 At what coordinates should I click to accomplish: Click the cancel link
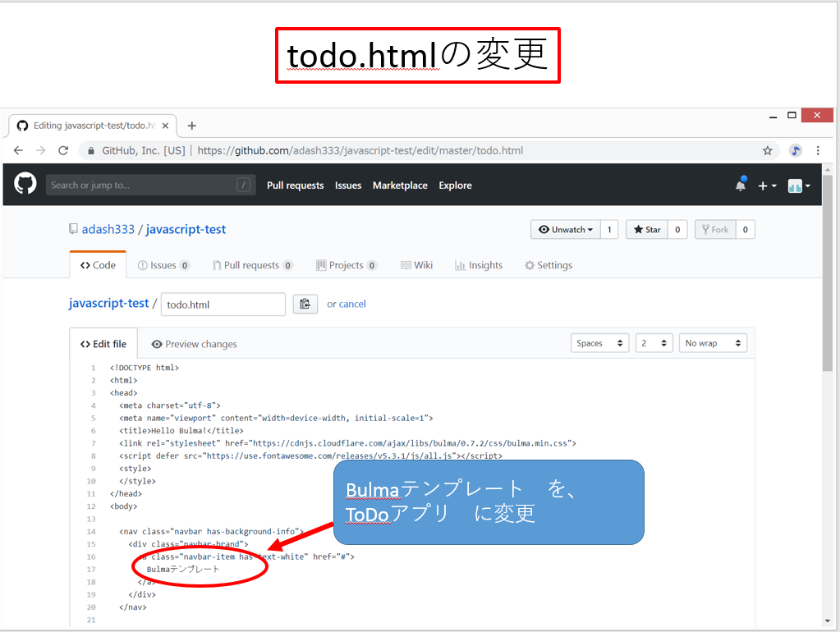pos(352,304)
